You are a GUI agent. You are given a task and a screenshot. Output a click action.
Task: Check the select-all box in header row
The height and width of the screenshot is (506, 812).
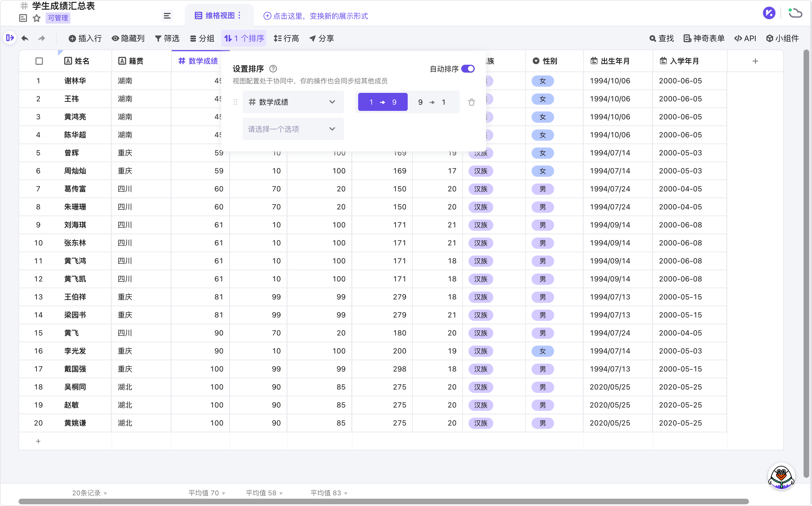tap(39, 61)
